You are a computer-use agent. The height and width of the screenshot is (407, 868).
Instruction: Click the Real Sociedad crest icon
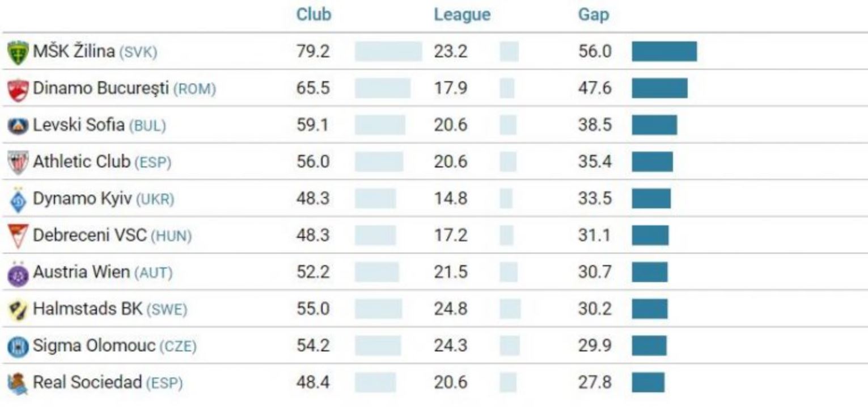(18, 384)
